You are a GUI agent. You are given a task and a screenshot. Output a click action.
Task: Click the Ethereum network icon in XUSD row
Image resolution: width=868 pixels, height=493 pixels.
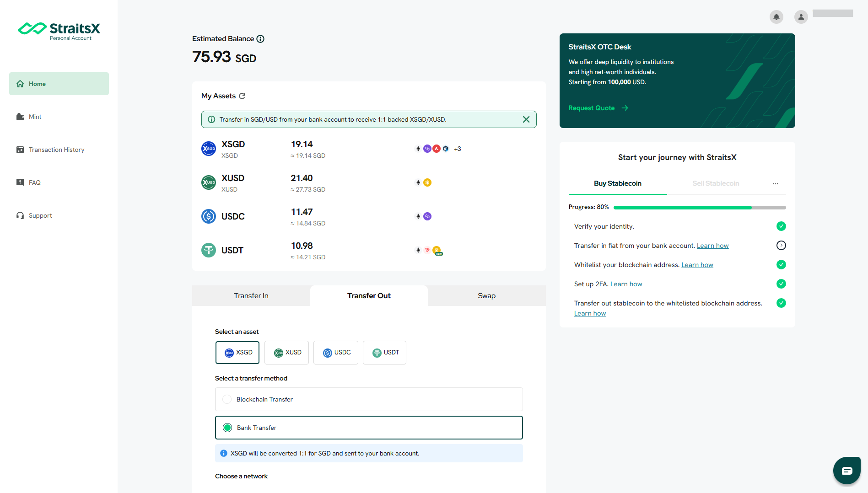click(418, 182)
